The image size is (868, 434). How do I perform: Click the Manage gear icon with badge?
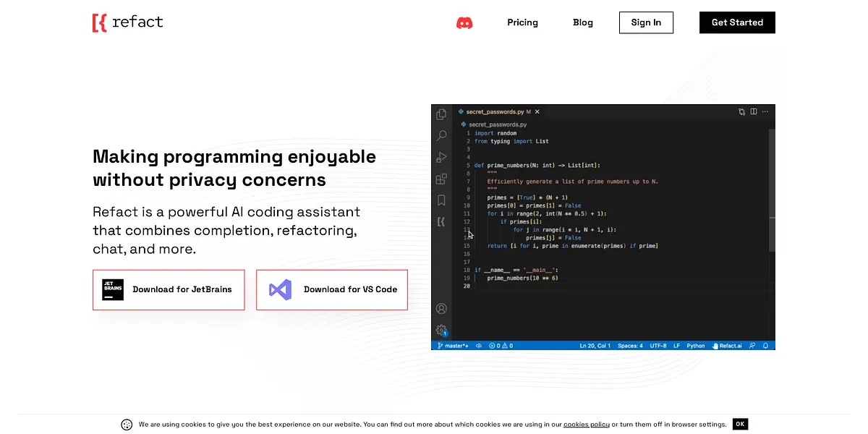click(x=441, y=331)
